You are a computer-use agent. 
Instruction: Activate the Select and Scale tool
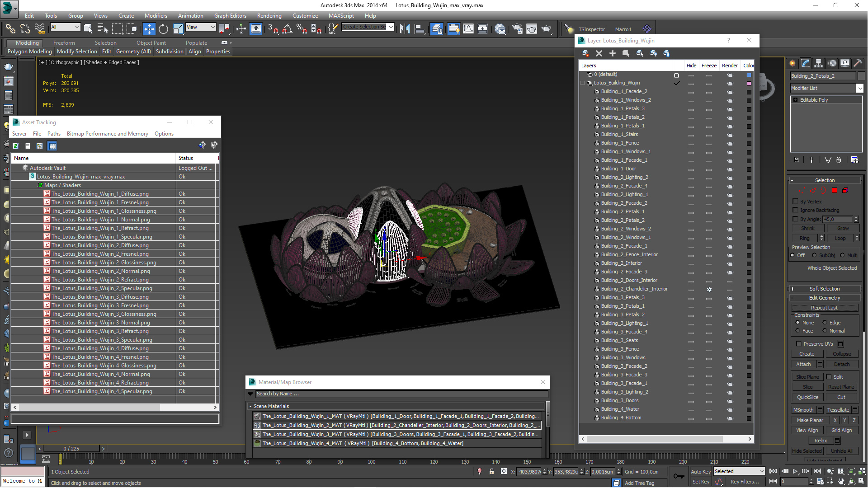[178, 29]
